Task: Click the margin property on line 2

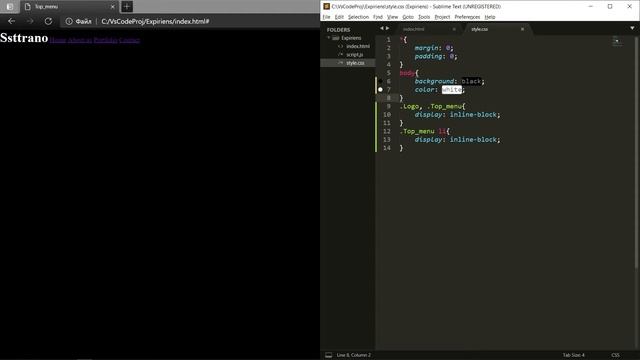Action: point(426,48)
